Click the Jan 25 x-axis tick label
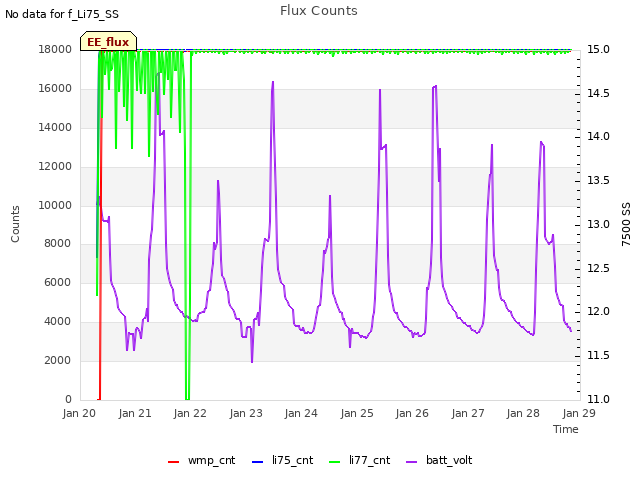Image resolution: width=640 pixels, height=480 pixels. click(x=357, y=413)
